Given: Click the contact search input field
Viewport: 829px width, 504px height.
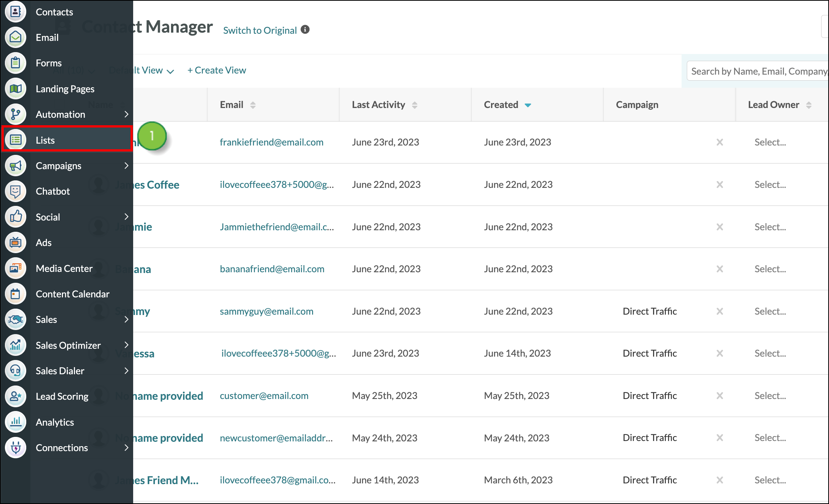Looking at the screenshot, I should point(758,71).
